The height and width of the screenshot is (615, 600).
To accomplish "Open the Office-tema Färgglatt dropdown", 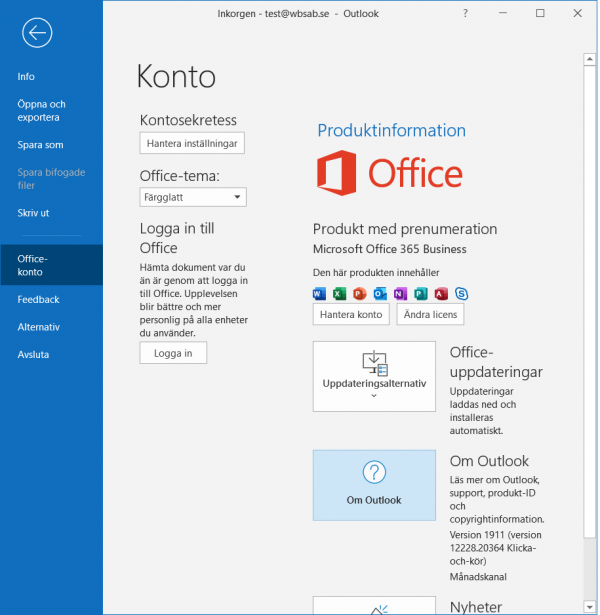I will coord(193,197).
